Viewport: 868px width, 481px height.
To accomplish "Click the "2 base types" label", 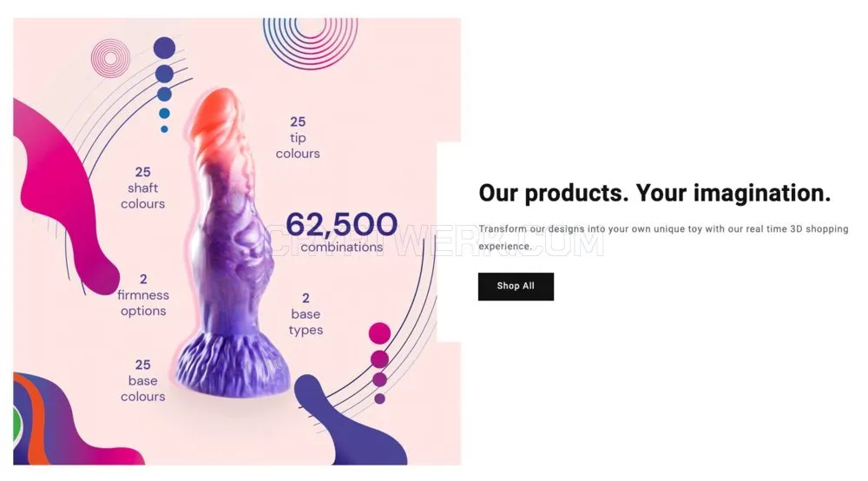I will tap(306, 313).
